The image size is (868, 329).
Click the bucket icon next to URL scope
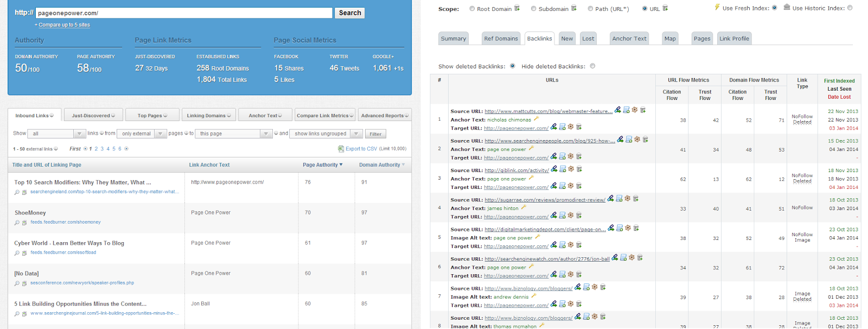(666, 8)
